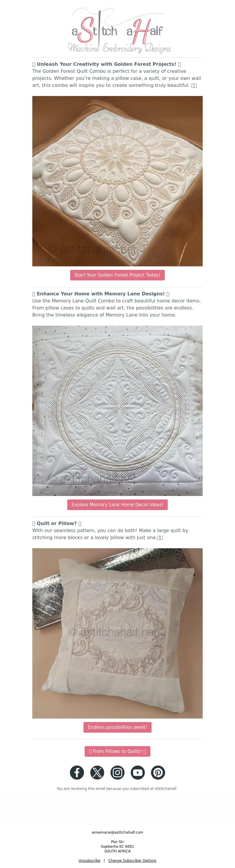The height and width of the screenshot is (868, 235).
Task: Open the embroidered pillow photo
Action: click(x=117, y=633)
